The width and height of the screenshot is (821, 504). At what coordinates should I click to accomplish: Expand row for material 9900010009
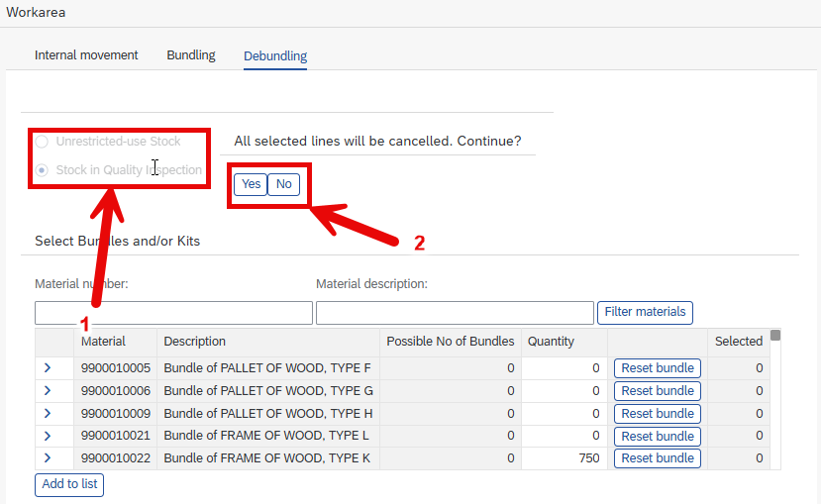coord(48,414)
